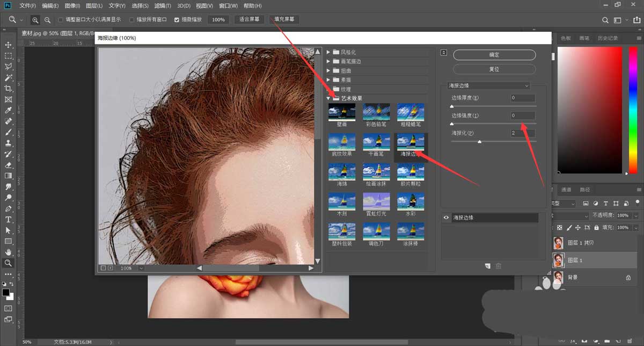The width and height of the screenshot is (644, 346).
Task: Switch to the 通道 tab
Action: click(566, 190)
